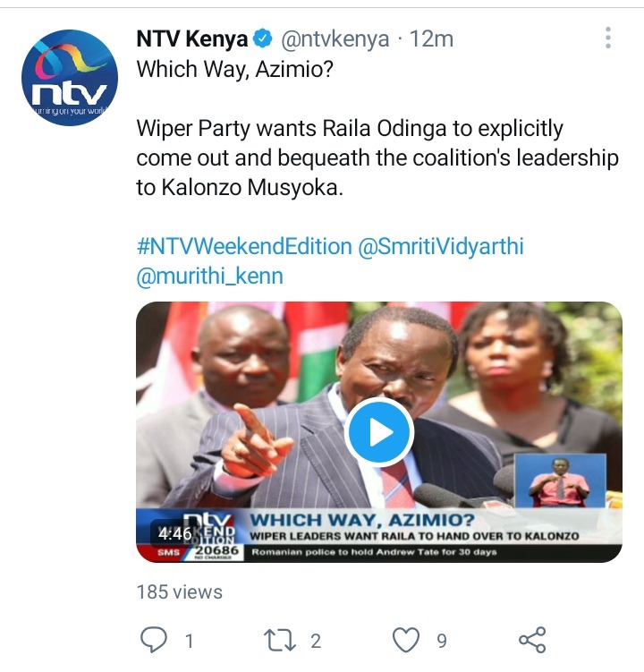Like the tweet with the heart icon

[x=406, y=641]
